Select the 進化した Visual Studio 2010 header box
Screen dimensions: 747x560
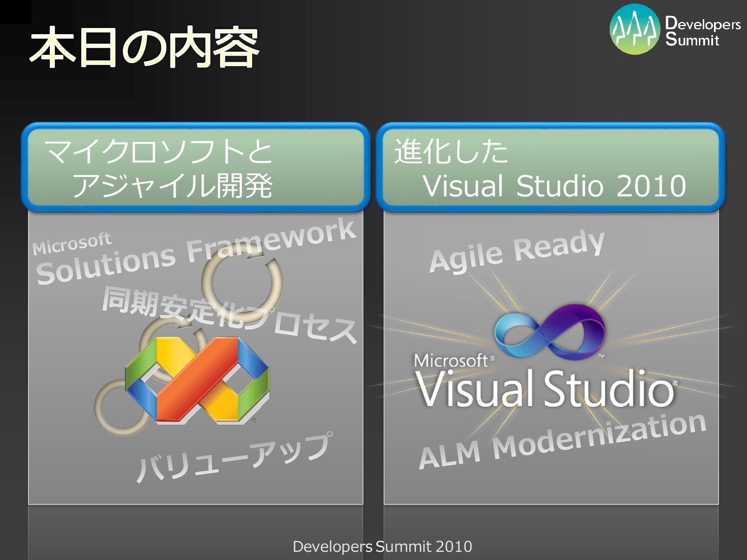tap(551, 168)
